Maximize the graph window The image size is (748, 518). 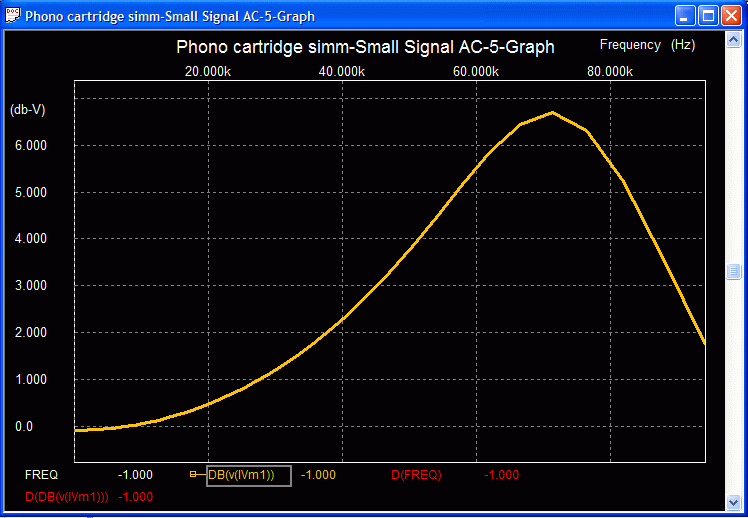point(708,15)
